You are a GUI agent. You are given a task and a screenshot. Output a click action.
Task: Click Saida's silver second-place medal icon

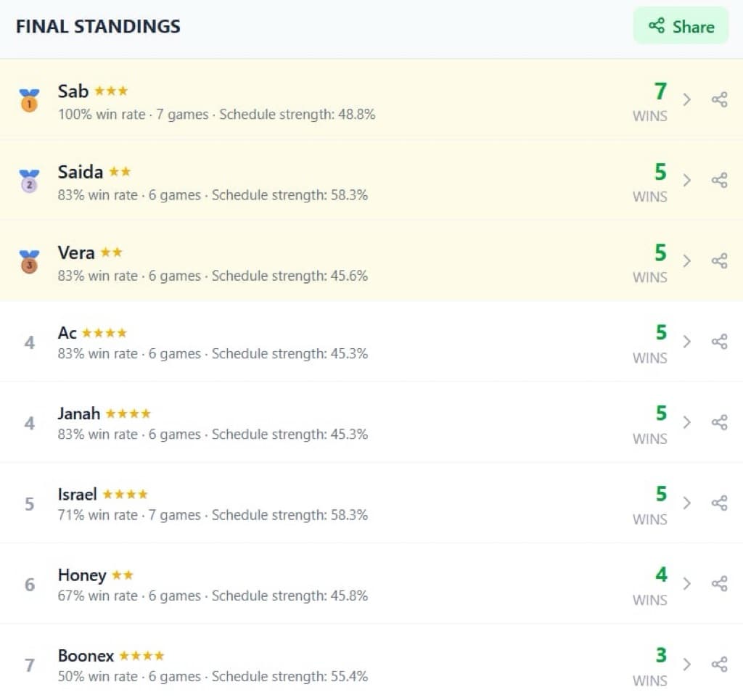[x=29, y=181]
